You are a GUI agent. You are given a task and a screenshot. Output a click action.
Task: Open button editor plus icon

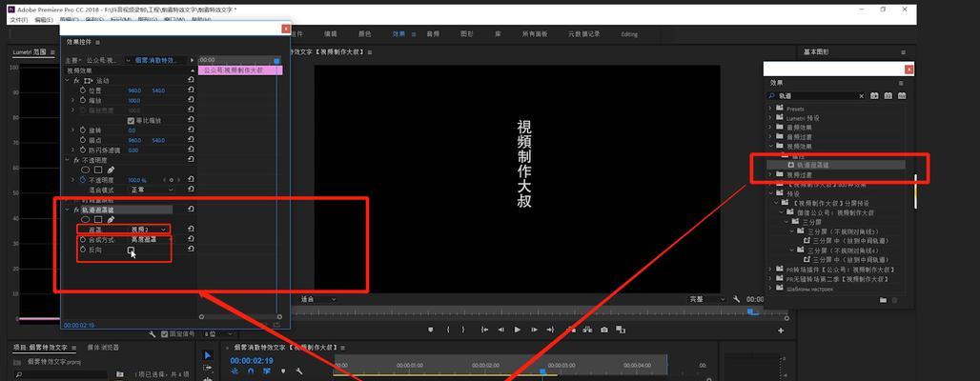[x=781, y=331]
